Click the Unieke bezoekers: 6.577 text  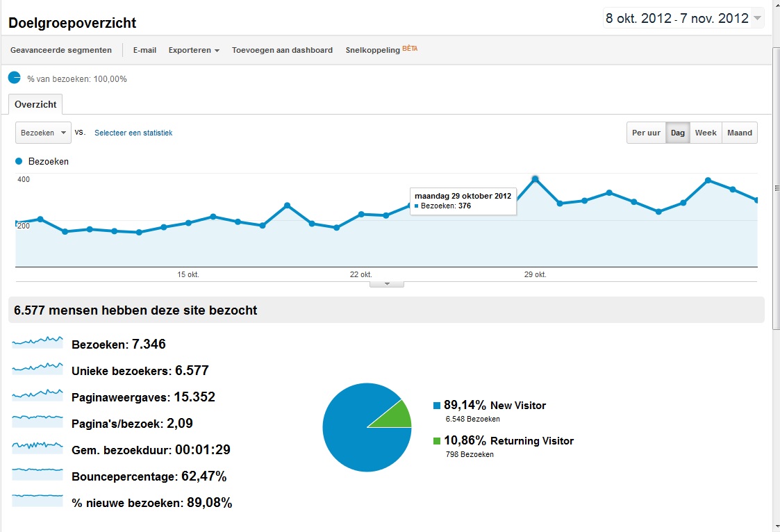point(140,370)
